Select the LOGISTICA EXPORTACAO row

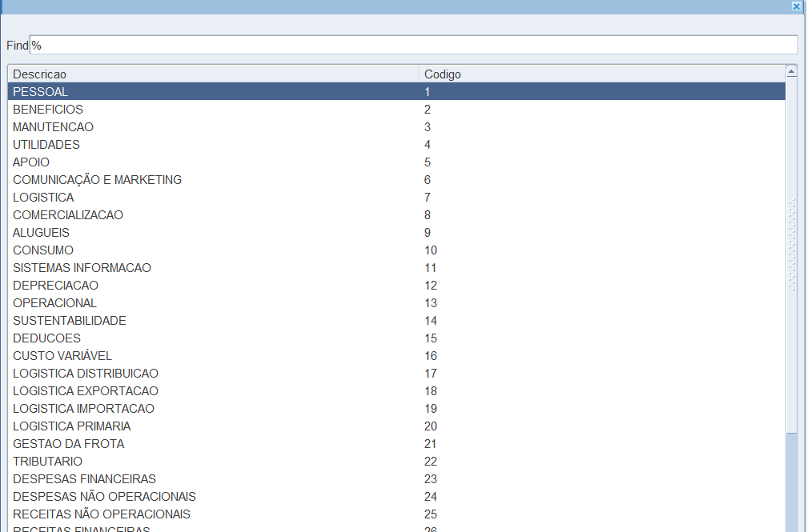(x=396, y=390)
